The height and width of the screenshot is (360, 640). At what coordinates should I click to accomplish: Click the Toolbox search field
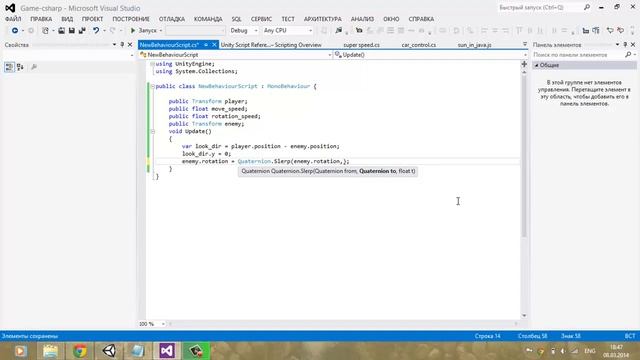coord(579,55)
